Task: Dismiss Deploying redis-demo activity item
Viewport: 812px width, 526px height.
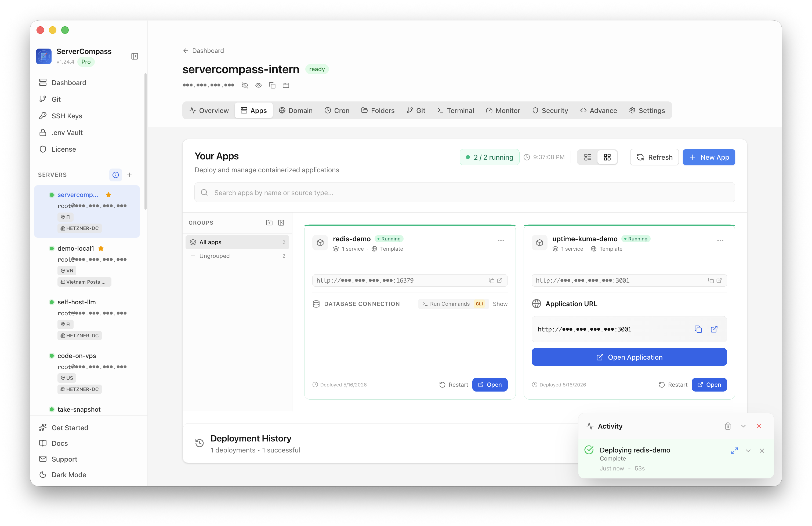Action: coord(762,451)
